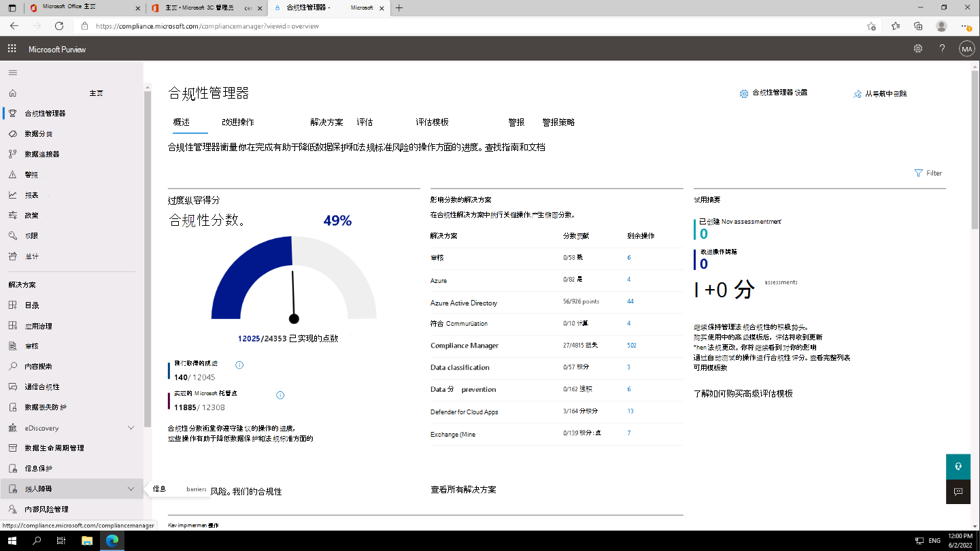Switch to the 警报策略 tab

click(558, 122)
